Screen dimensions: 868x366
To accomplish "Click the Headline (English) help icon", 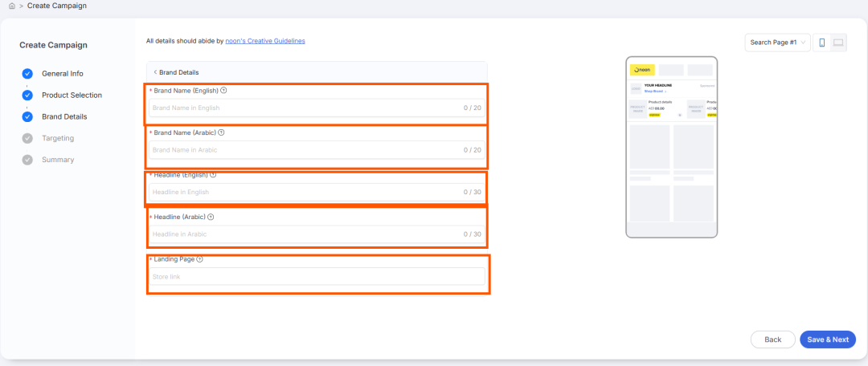I will [x=213, y=174].
